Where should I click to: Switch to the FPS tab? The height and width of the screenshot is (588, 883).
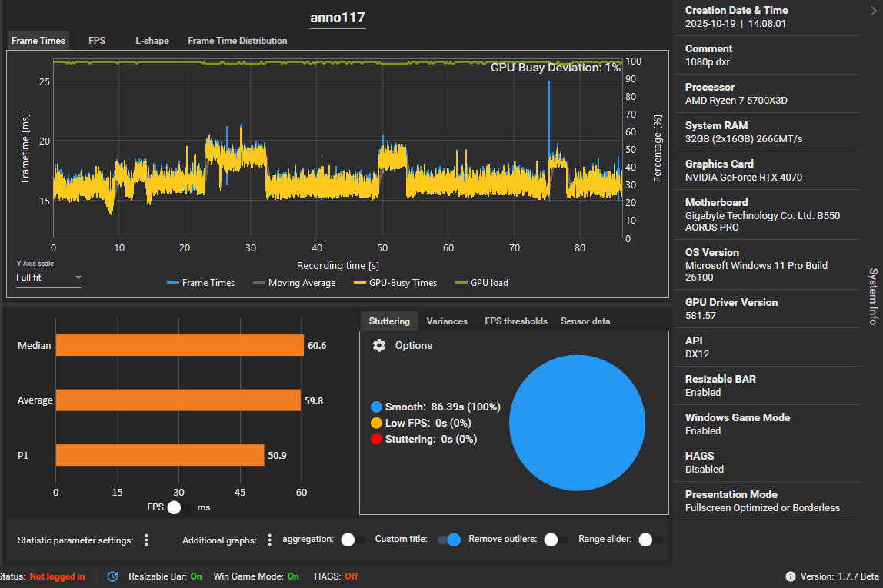97,41
